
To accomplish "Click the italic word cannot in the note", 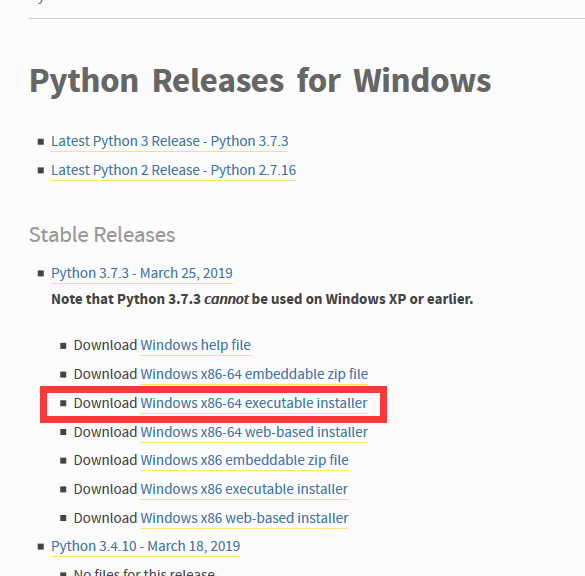I will pos(226,299).
